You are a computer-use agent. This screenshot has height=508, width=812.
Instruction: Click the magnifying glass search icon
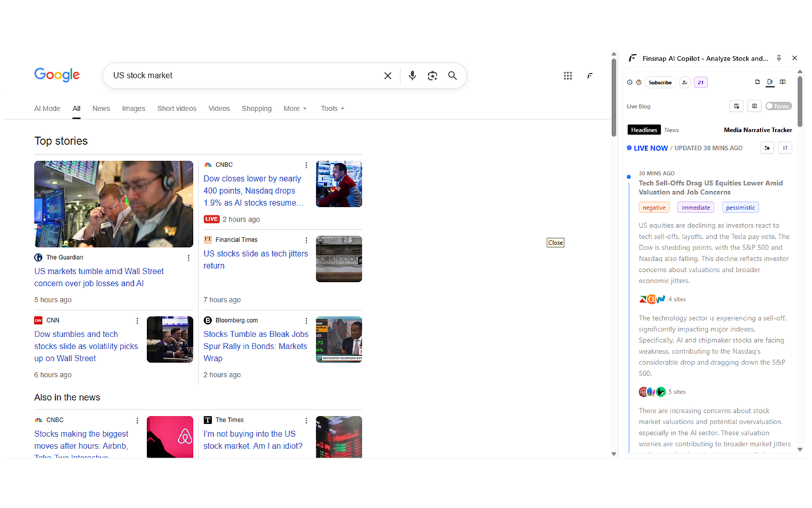(x=452, y=76)
